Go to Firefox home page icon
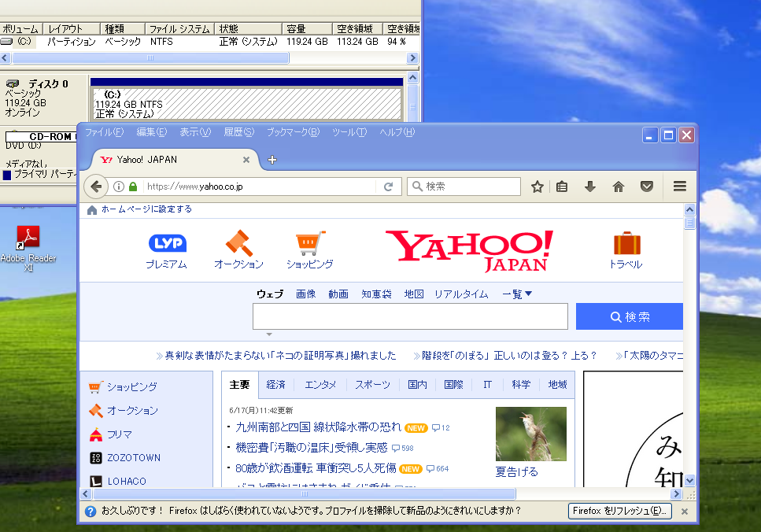 [619, 187]
